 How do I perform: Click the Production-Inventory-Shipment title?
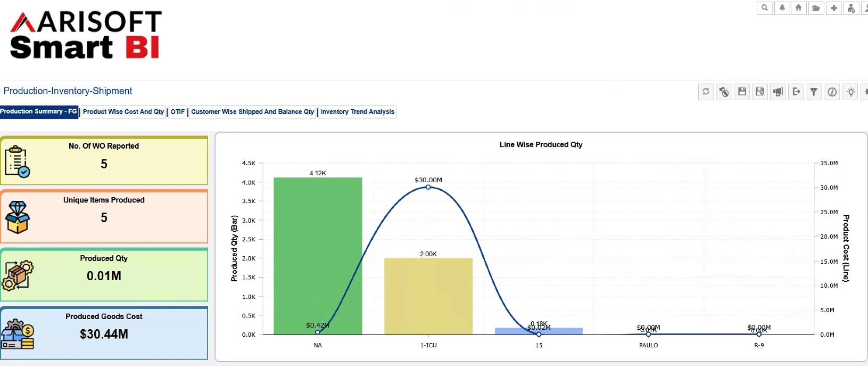pyautogui.click(x=68, y=91)
